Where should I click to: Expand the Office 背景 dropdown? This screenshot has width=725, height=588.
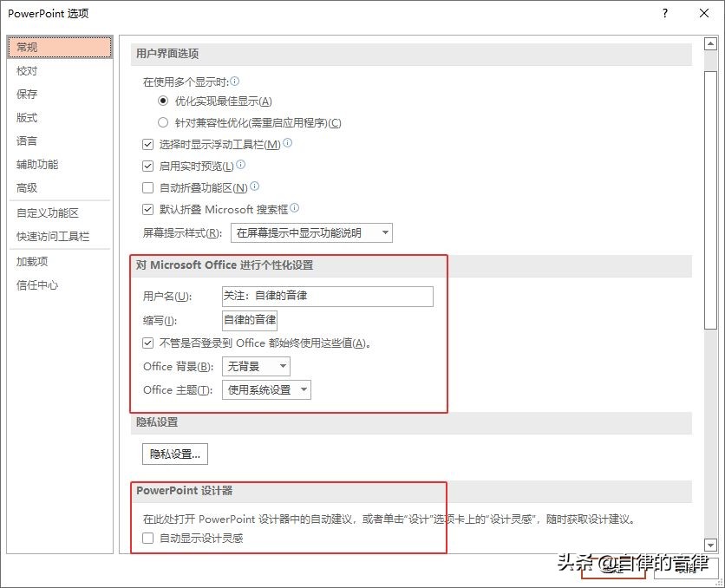256,367
